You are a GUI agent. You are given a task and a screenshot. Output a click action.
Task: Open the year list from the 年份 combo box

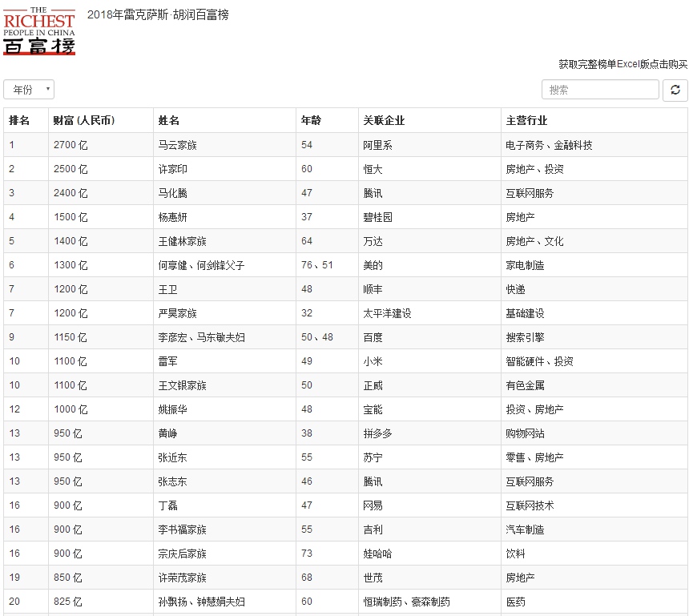tap(28, 89)
